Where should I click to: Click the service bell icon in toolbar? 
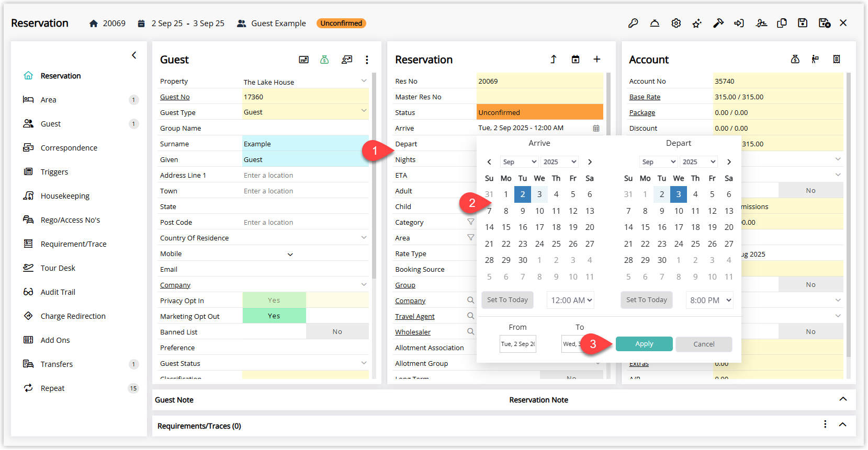coord(655,23)
